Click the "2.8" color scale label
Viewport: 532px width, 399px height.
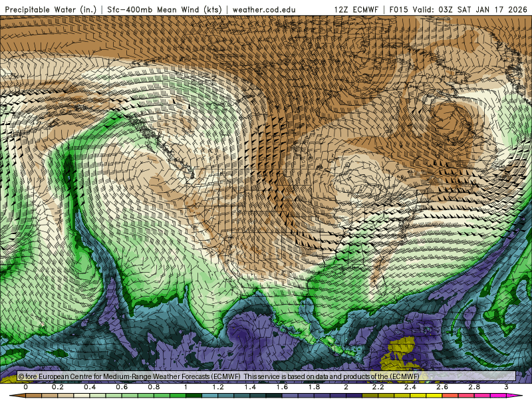[x=474, y=387]
